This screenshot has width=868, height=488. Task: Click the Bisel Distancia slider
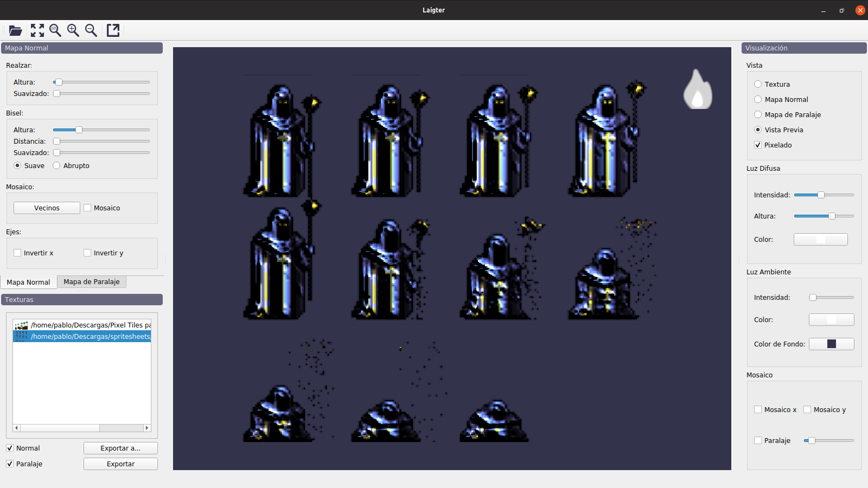pos(101,142)
